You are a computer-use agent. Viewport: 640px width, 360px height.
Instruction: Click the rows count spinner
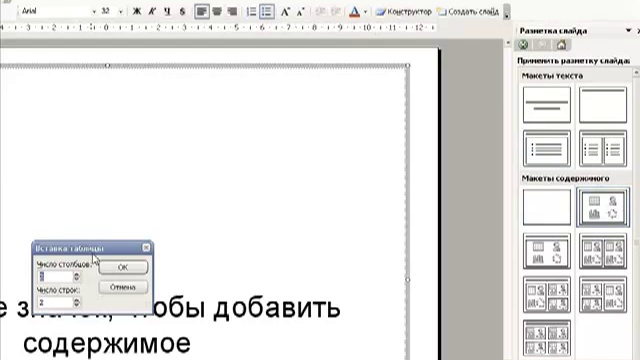77,302
